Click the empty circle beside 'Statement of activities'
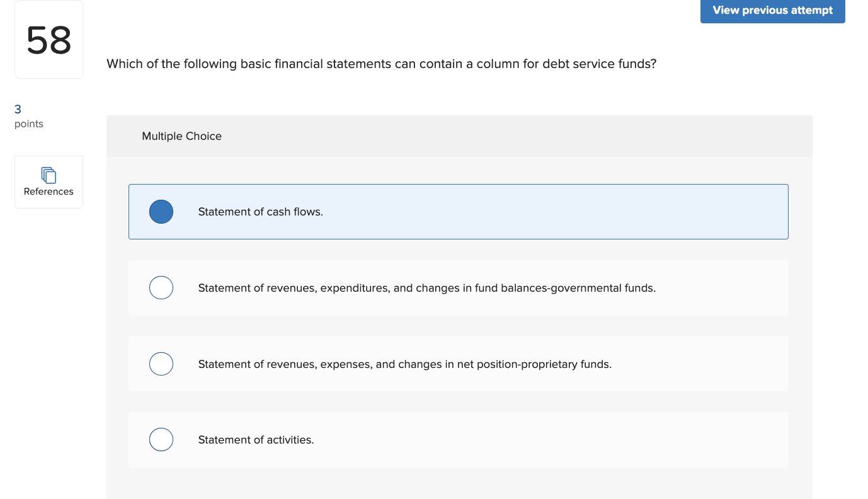This screenshot has height=499, width=868. coord(161,439)
